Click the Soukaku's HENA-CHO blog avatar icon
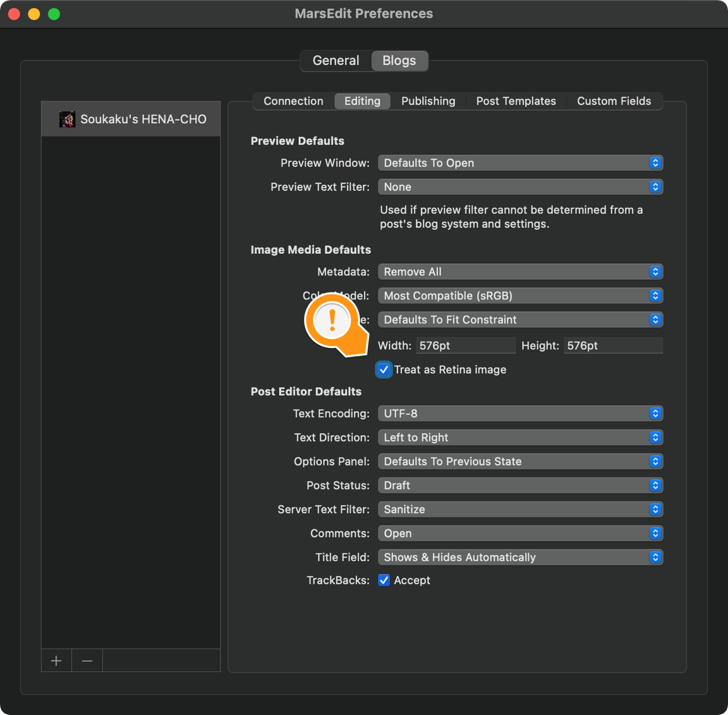The image size is (728, 715). pos(68,119)
